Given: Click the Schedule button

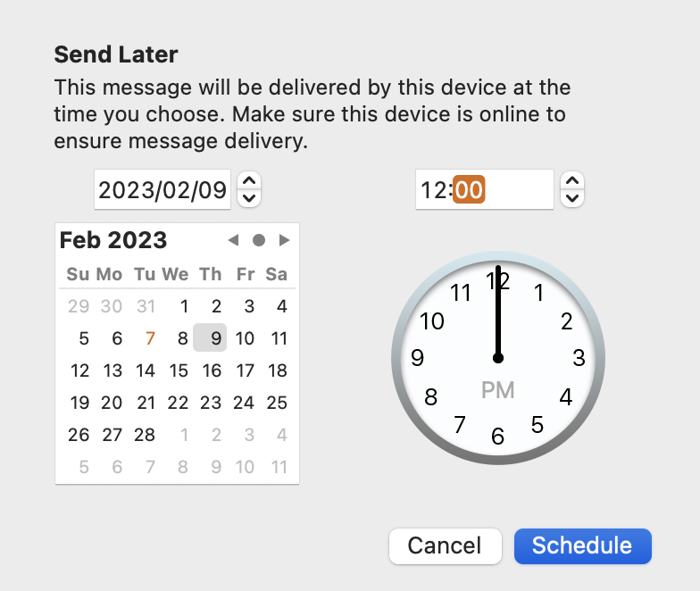Looking at the screenshot, I should (x=582, y=546).
